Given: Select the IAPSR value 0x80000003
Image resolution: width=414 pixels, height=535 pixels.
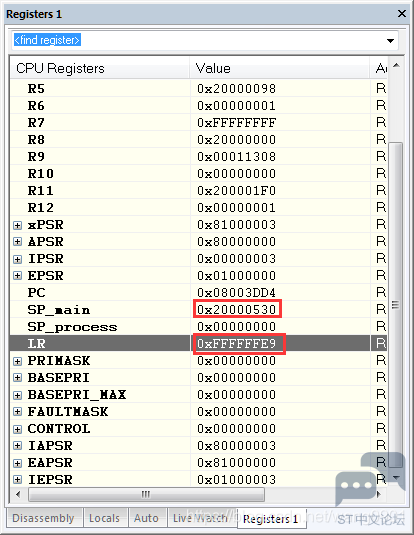Looking at the screenshot, I should pyautogui.click(x=237, y=446).
